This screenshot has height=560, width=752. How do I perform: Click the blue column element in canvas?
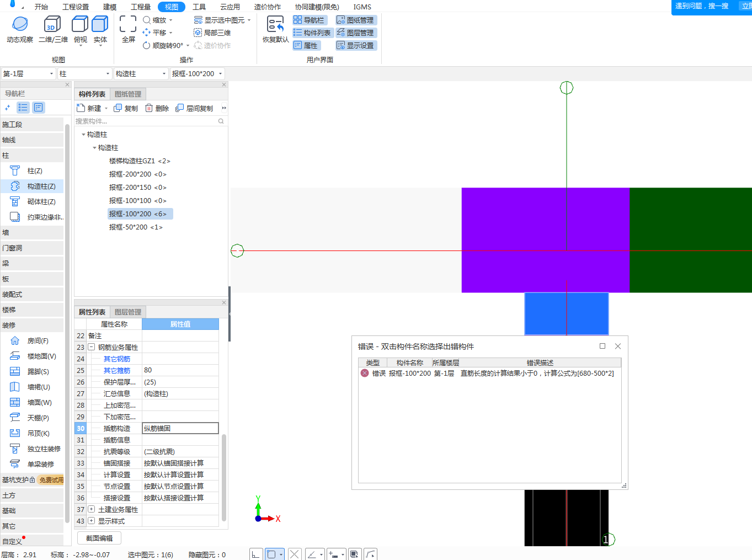click(x=566, y=313)
